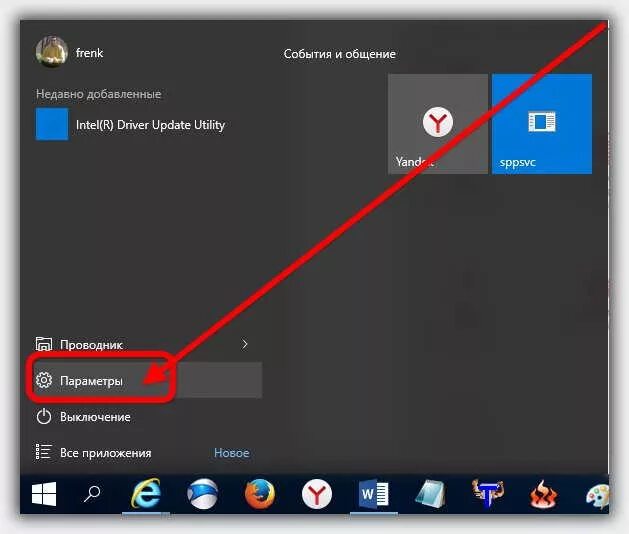
Task: Open the muscular T taskbar icon
Action: pos(487,493)
